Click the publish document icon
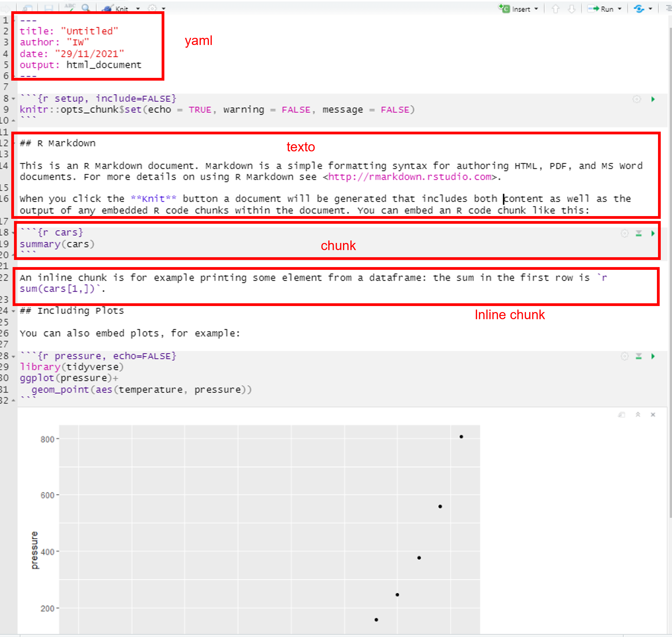The height and width of the screenshot is (637, 672). pos(639,9)
